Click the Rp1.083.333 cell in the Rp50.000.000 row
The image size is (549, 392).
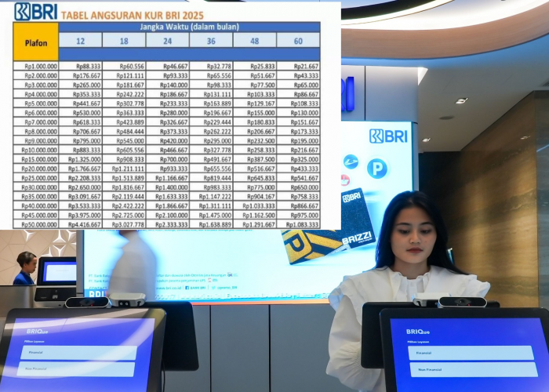click(298, 225)
